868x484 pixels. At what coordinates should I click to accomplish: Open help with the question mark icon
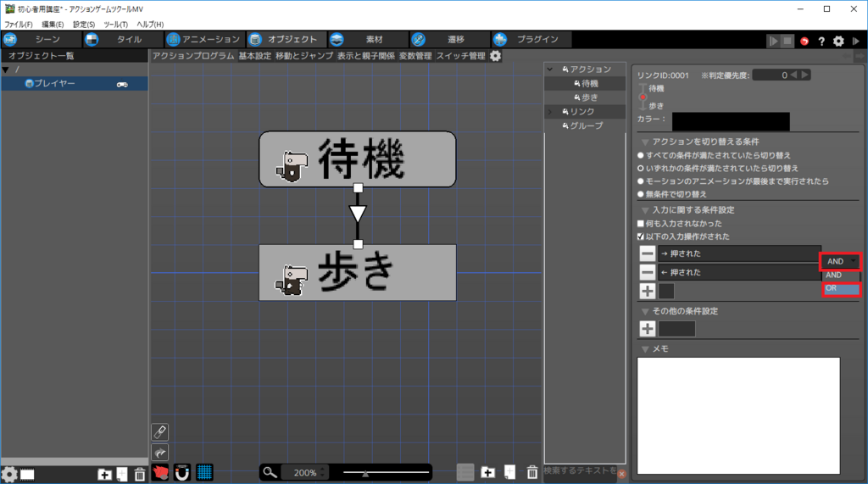click(x=821, y=41)
